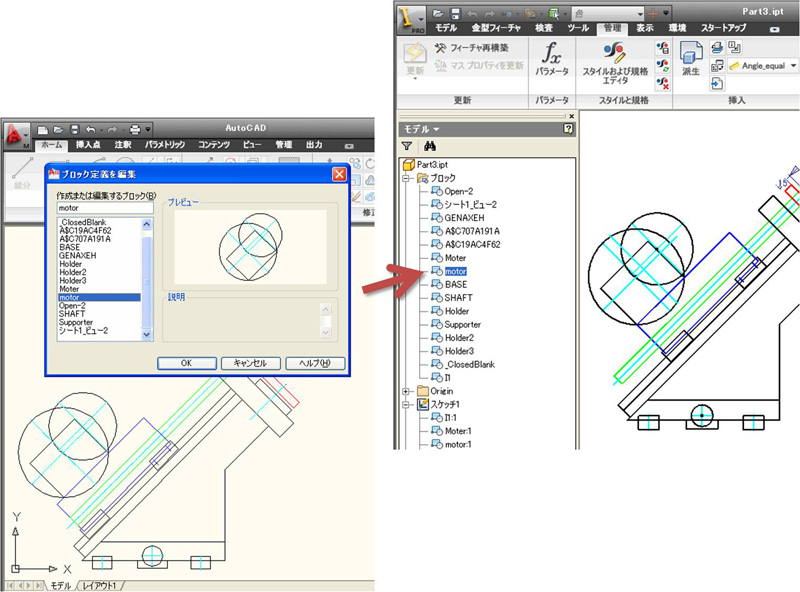Viewport: 800px width, 592px height.
Task: Select SHAFT in the block list
Action: click(70, 314)
